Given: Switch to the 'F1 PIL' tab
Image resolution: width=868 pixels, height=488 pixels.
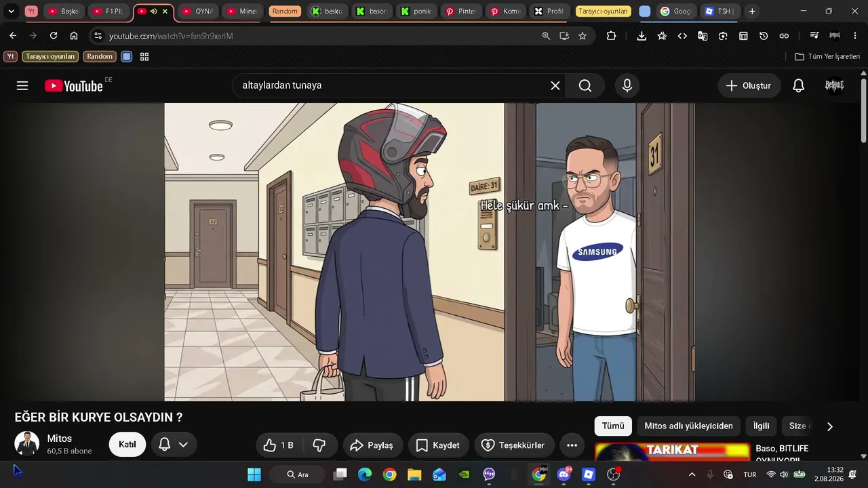Looking at the screenshot, I should coord(108,12).
